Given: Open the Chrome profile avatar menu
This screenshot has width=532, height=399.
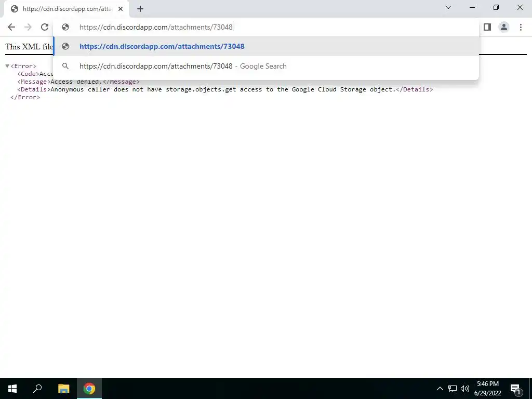Looking at the screenshot, I should 504,27.
